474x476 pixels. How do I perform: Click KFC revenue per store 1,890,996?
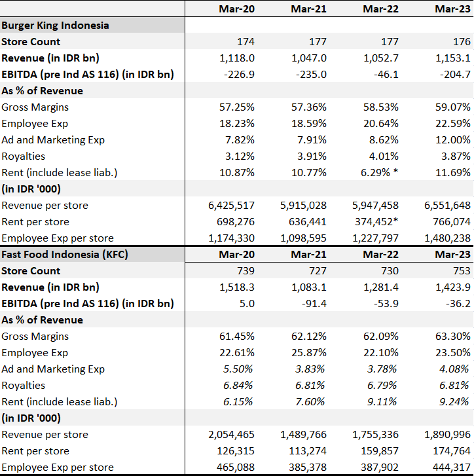click(447, 435)
